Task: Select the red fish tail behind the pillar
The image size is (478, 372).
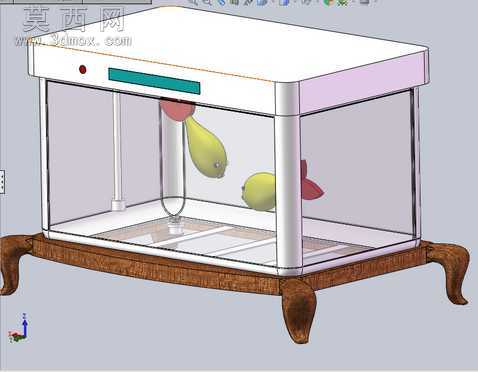Action: (x=311, y=182)
